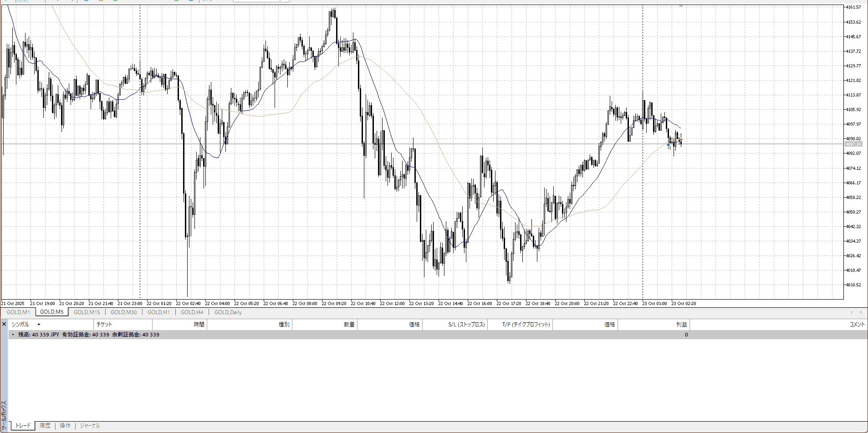868x433 pixels.
Task: Select the 残高 balance summary row
Action: (x=89, y=335)
